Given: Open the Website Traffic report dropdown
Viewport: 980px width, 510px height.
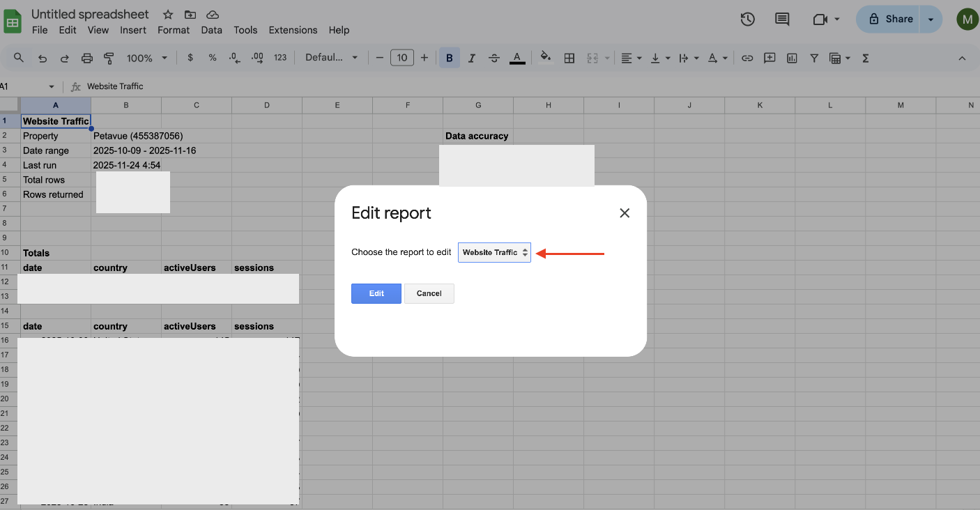Looking at the screenshot, I should [494, 253].
